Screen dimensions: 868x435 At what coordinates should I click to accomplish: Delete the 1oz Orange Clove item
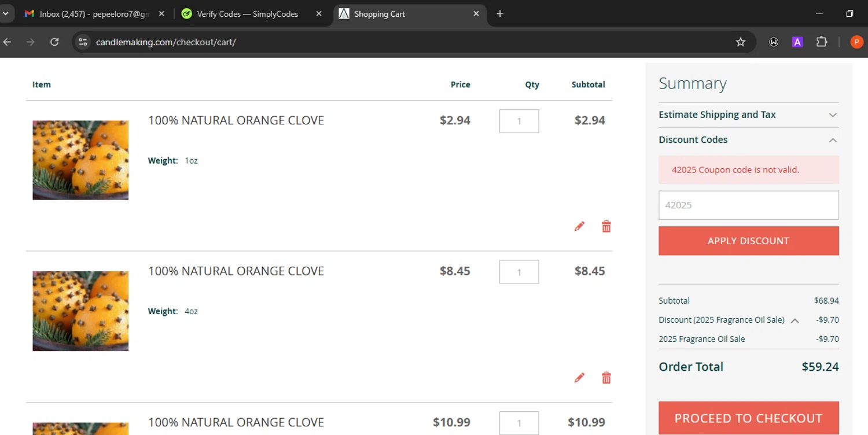606,226
